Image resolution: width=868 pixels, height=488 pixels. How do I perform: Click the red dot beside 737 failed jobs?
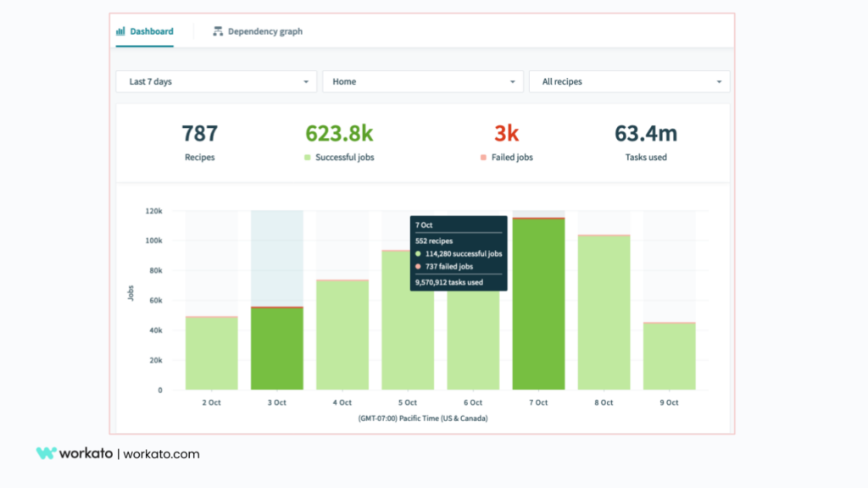click(416, 266)
